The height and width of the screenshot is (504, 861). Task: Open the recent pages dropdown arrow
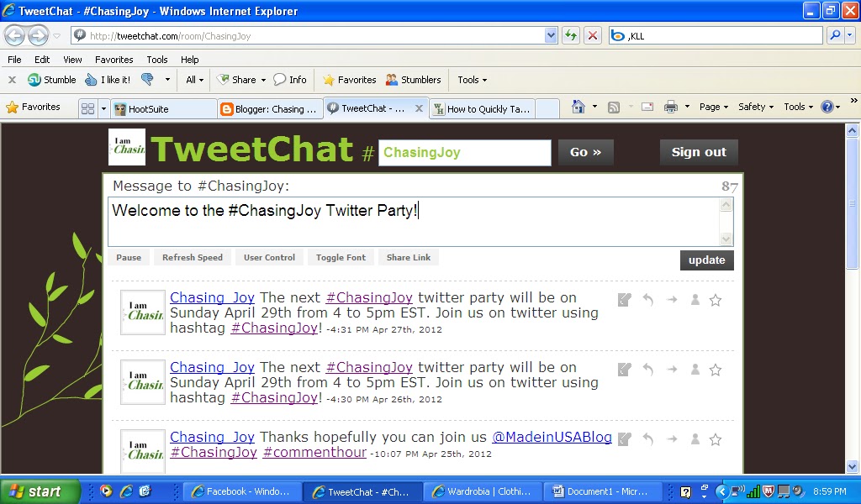[x=56, y=36]
